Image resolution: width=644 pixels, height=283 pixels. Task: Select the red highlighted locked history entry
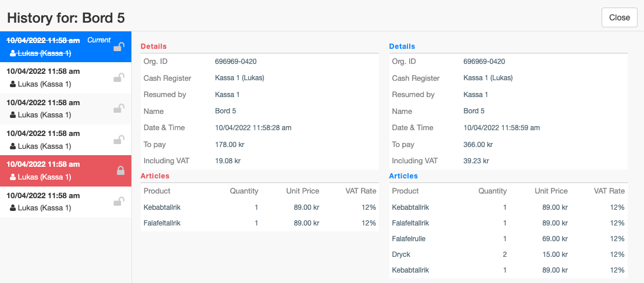pyautogui.click(x=66, y=171)
